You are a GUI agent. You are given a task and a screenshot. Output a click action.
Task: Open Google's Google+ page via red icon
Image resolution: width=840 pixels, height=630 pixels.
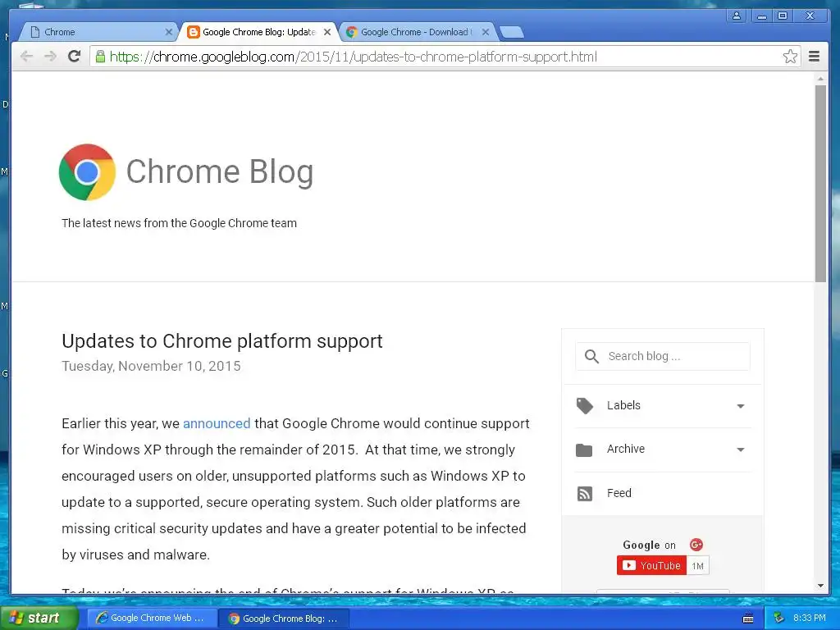[696, 545]
